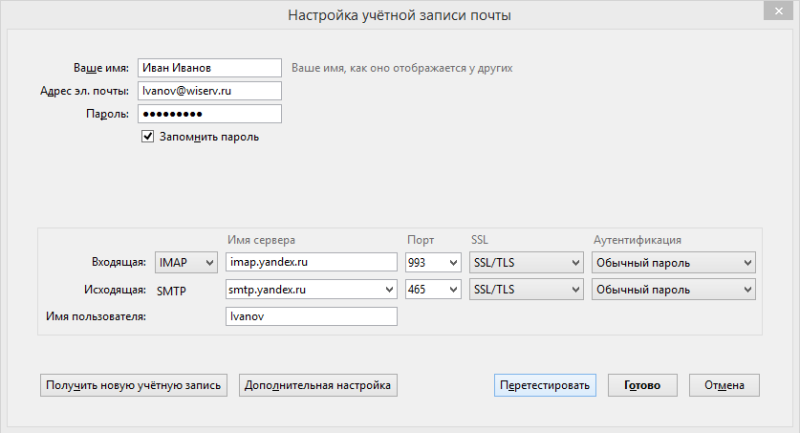The width and height of the screenshot is (800, 433).
Task: Focus the password input field
Action: point(210,114)
